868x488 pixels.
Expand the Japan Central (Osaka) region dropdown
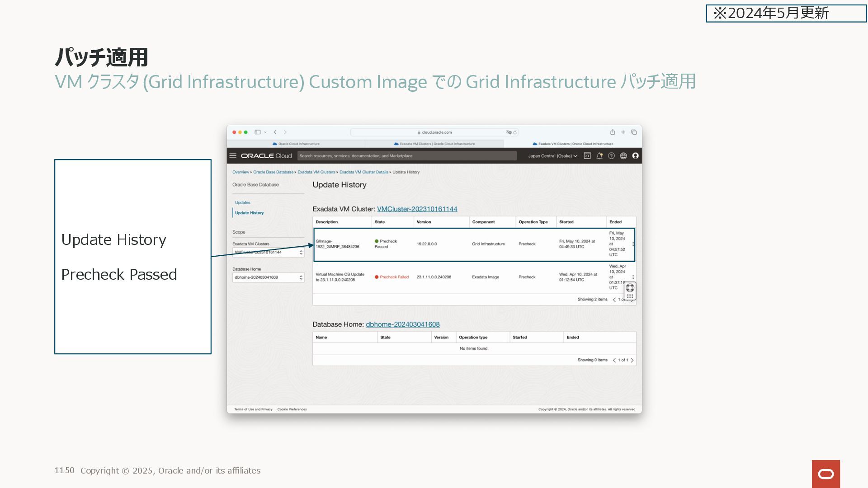(x=552, y=156)
